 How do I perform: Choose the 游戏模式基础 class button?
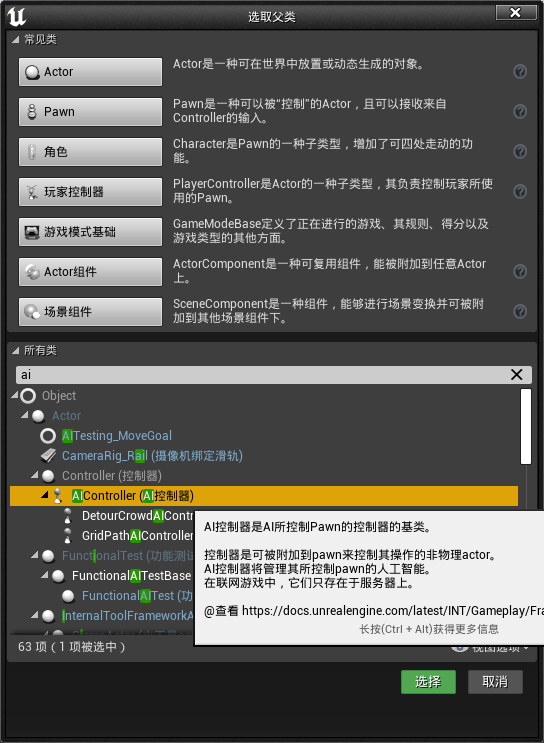90,232
